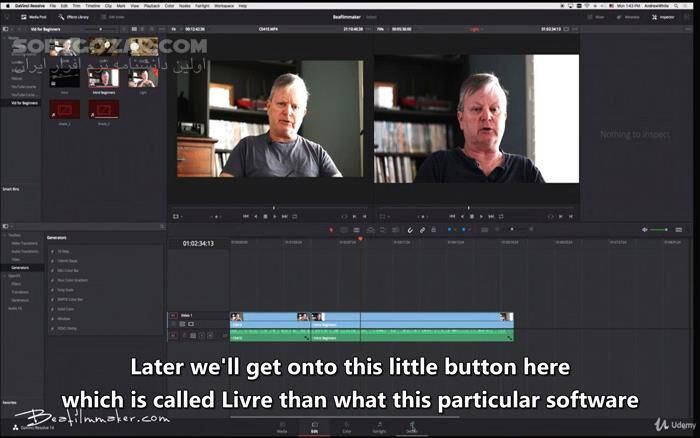The height and width of the screenshot is (438, 700).
Task: Select the blue video clip on Video 1
Action: coord(270,317)
